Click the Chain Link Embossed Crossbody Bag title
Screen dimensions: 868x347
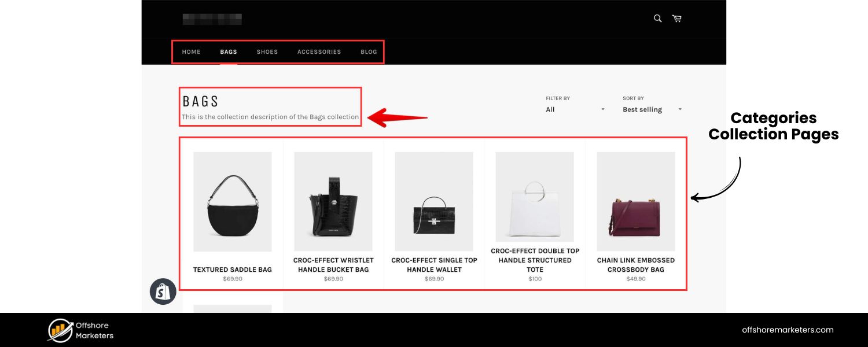click(x=636, y=265)
